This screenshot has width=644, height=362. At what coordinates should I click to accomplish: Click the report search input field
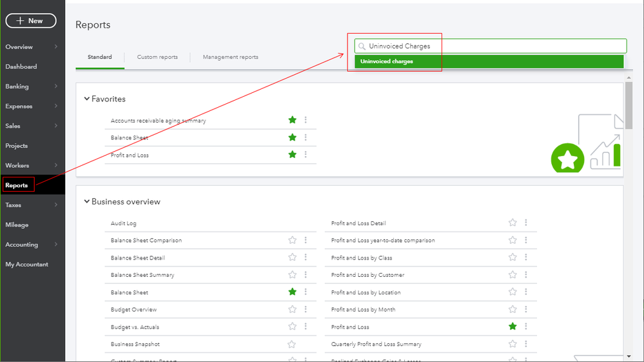click(491, 46)
